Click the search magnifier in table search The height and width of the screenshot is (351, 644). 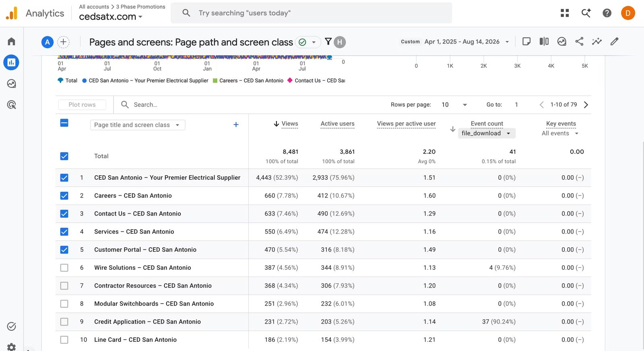(125, 105)
